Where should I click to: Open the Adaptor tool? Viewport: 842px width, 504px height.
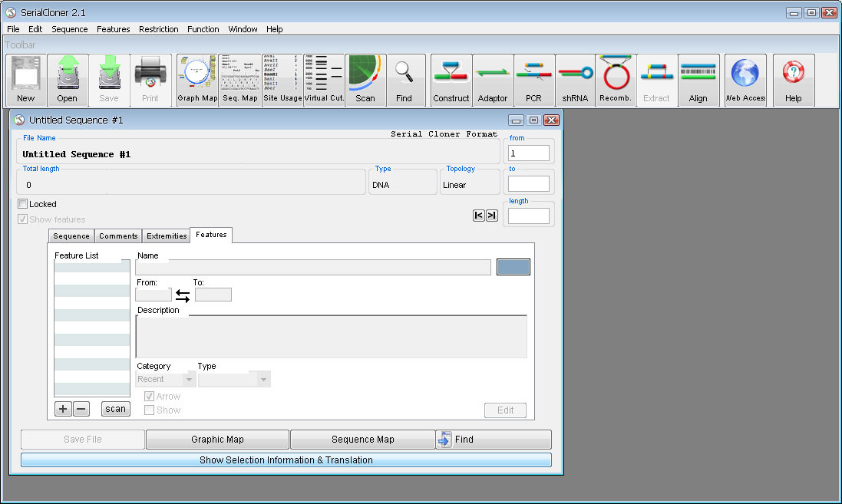[x=493, y=80]
